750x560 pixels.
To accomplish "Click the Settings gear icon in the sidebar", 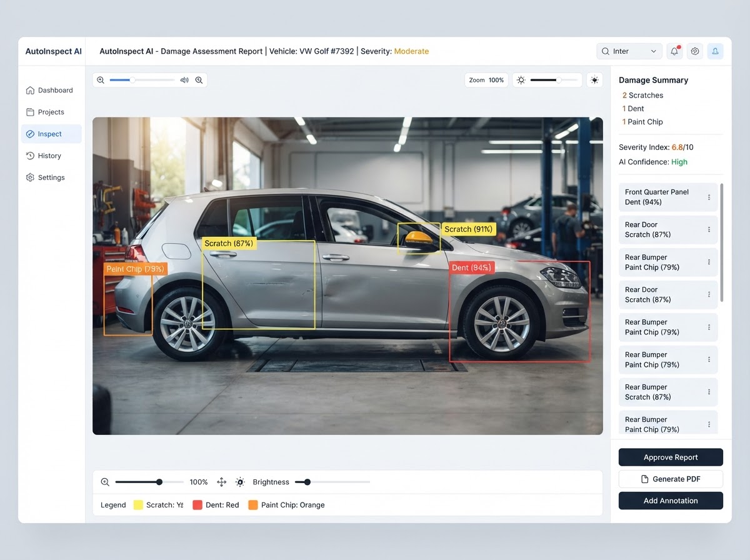I will (x=30, y=177).
